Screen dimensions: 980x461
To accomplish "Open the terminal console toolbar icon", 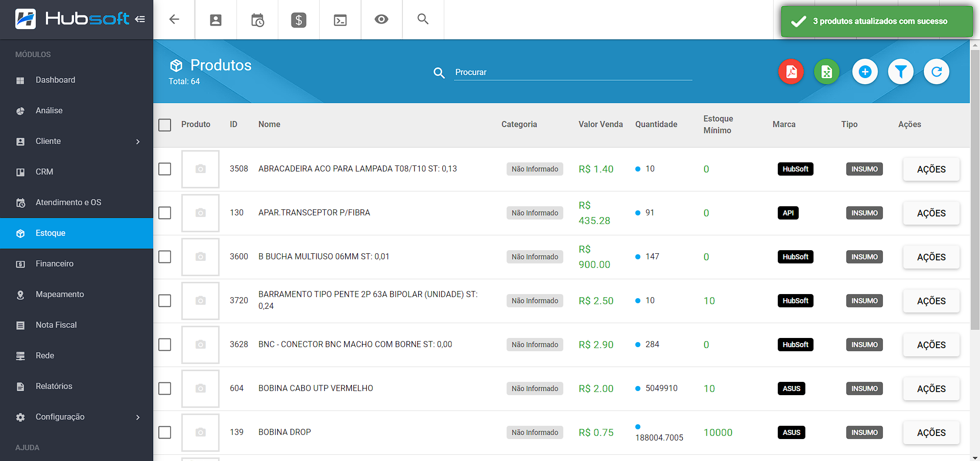I will (340, 20).
